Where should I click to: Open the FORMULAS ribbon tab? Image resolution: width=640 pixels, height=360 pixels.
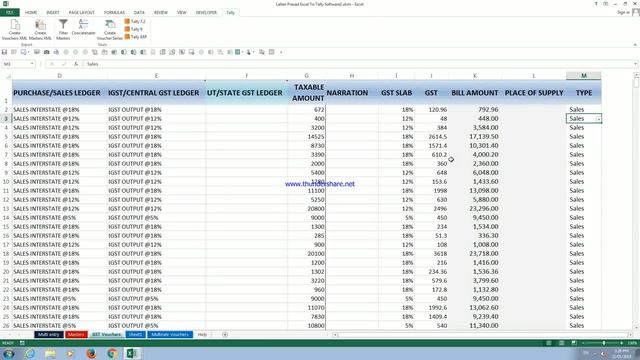coord(114,13)
